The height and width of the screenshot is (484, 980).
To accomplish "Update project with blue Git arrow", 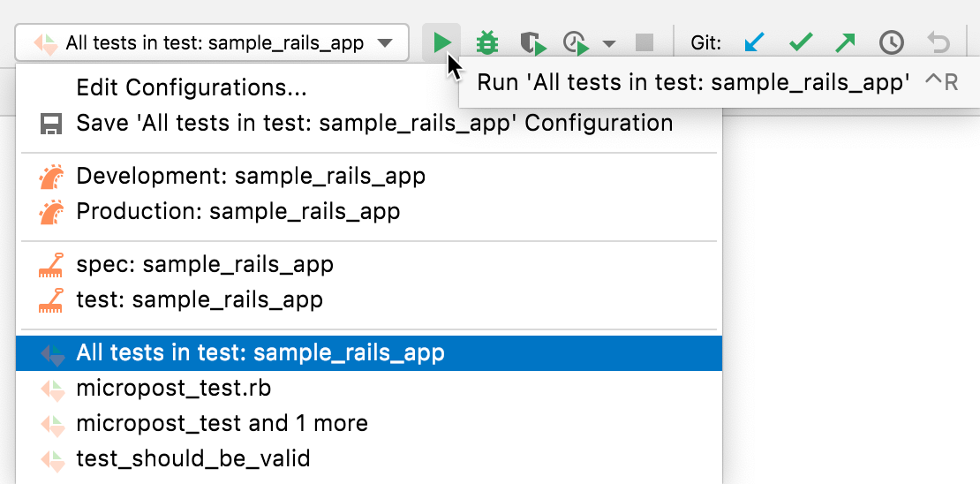I will 755,42.
